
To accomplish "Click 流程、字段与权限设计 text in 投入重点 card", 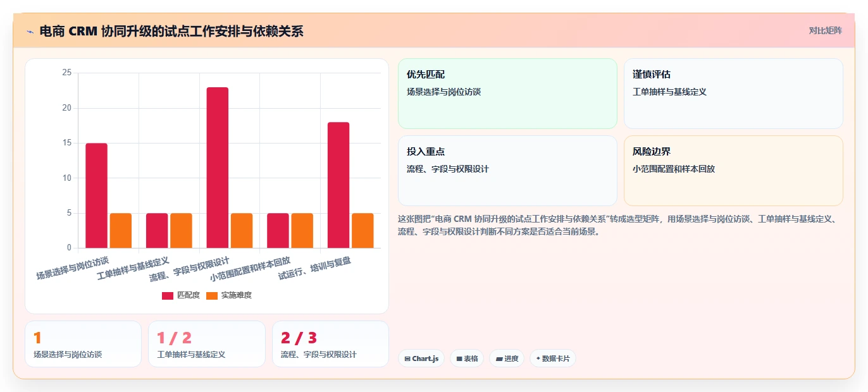I will [x=448, y=169].
